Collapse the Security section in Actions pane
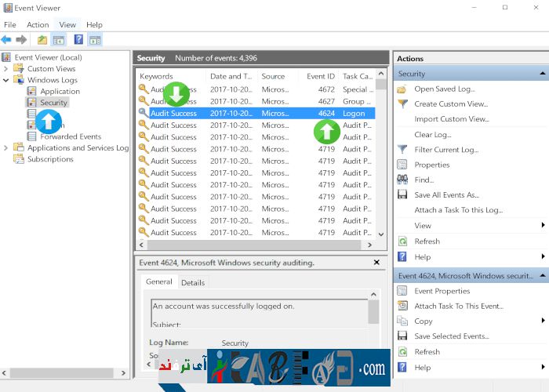549x392 pixels. click(543, 74)
